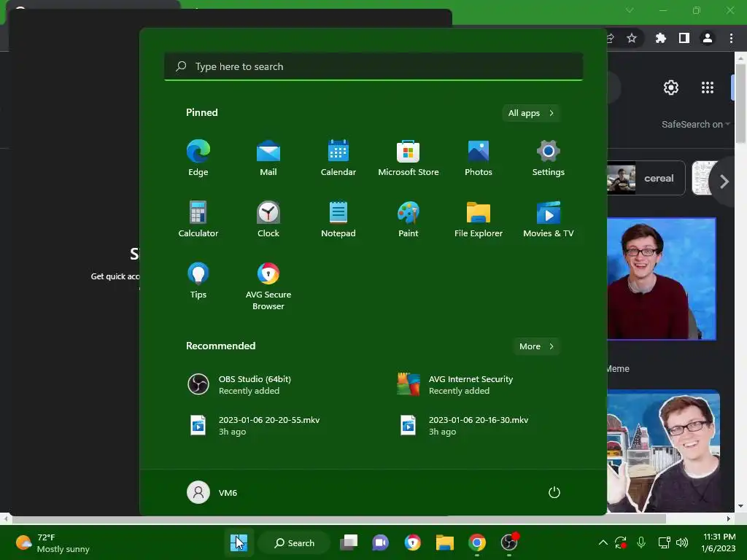
Task: Open image result of man on blue background
Action: 662,279
